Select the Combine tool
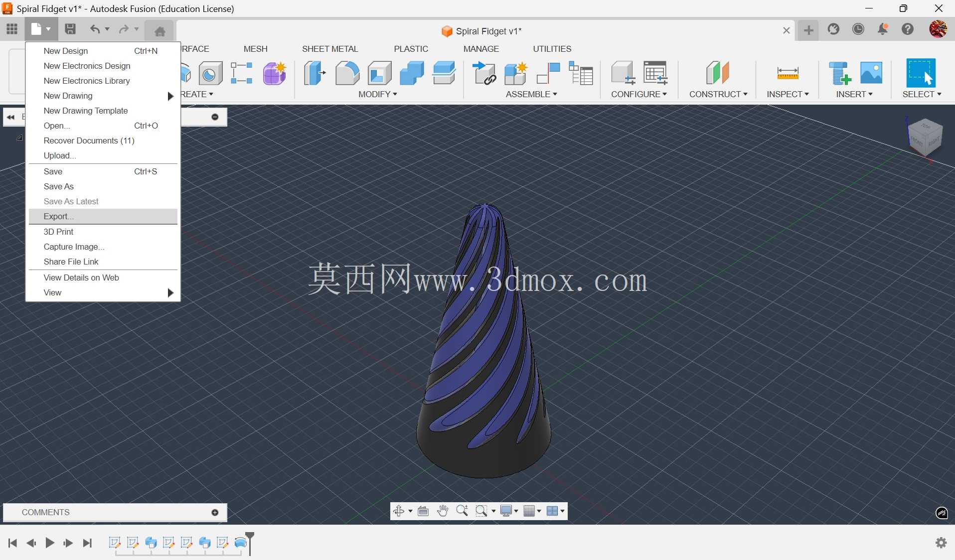The image size is (955, 560). coord(412,73)
